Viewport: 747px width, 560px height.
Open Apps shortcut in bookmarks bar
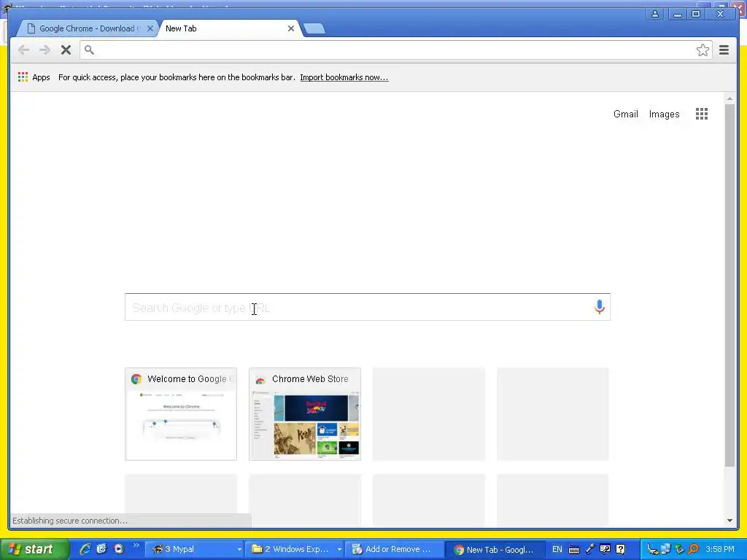pos(34,77)
